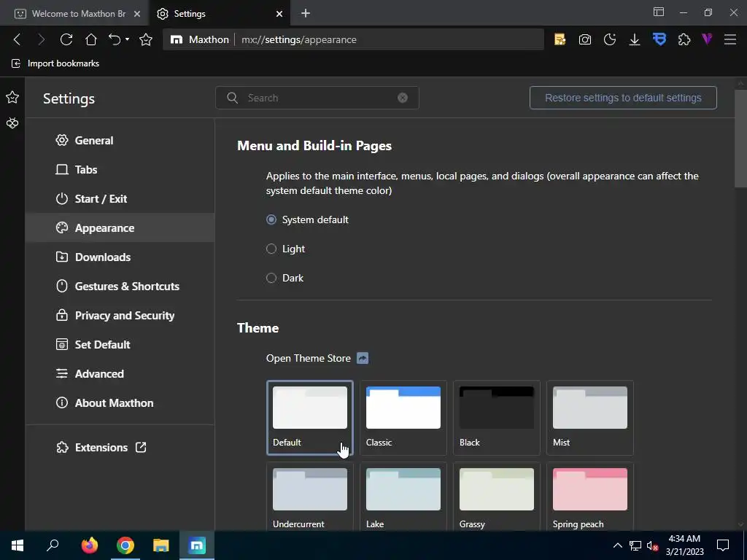Screen dimensions: 747x560
Task: Open the downloads arrow icon in toolbar
Action: pyautogui.click(x=635, y=39)
